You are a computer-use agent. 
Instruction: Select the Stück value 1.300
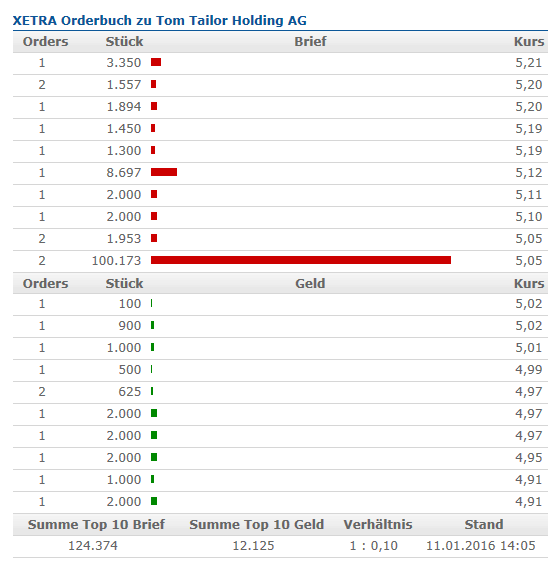point(124,151)
